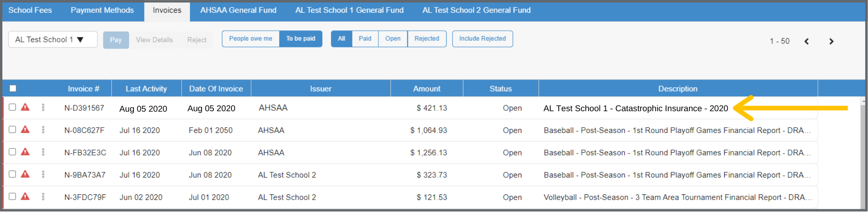Click the Catastrophic Insurance invoice description
Viewport: 868px width, 212px height.
pyautogui.click(x=635, y=108)
